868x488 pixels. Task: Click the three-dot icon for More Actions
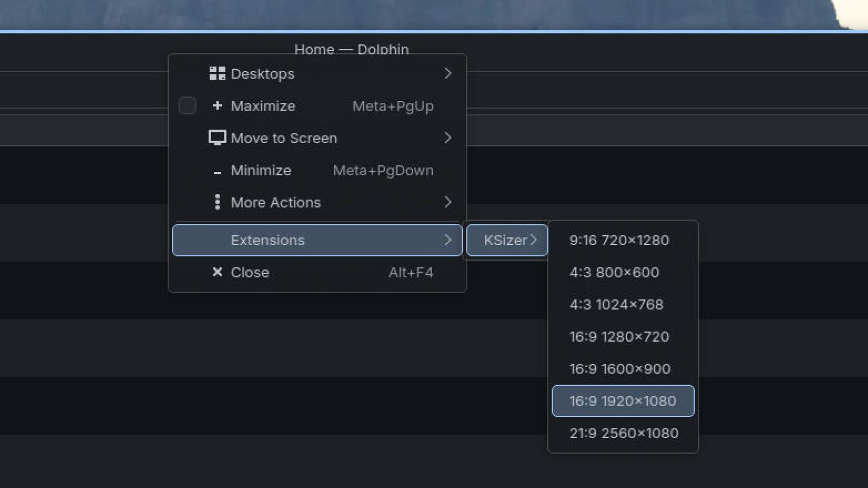coord(217,202)
